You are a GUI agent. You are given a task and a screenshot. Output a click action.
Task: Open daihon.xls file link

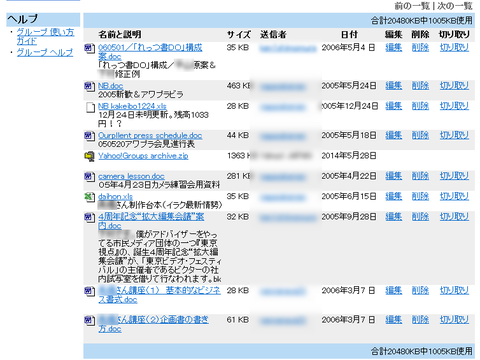[x=115, y=196]
